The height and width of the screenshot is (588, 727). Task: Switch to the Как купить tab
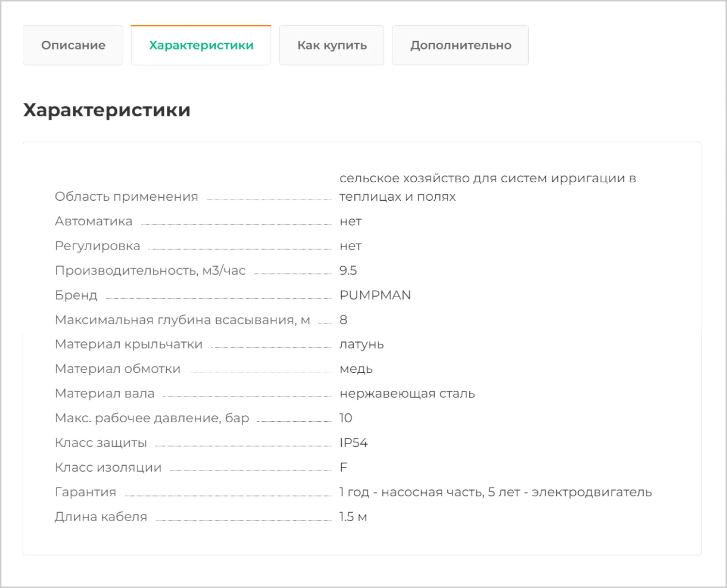[x=332, y=45]
